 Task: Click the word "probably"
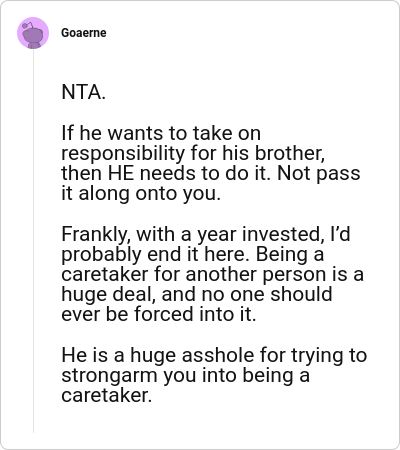tap(102, 255)
